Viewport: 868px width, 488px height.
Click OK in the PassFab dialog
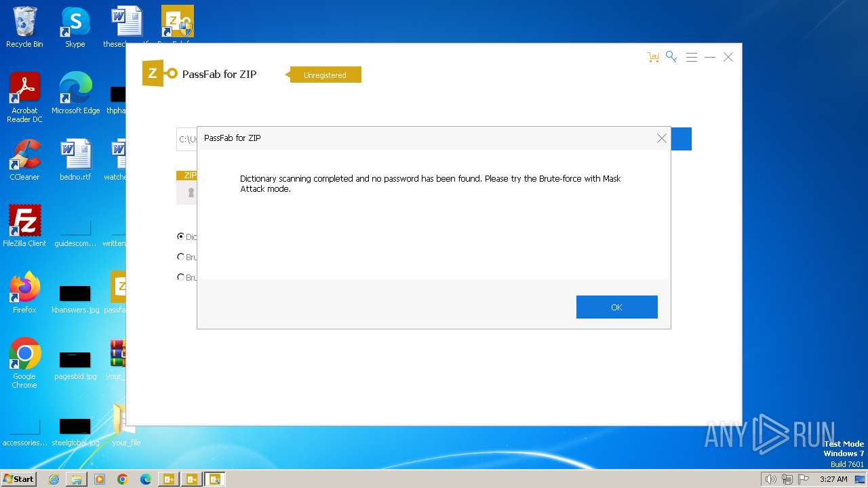pos(616,307)
